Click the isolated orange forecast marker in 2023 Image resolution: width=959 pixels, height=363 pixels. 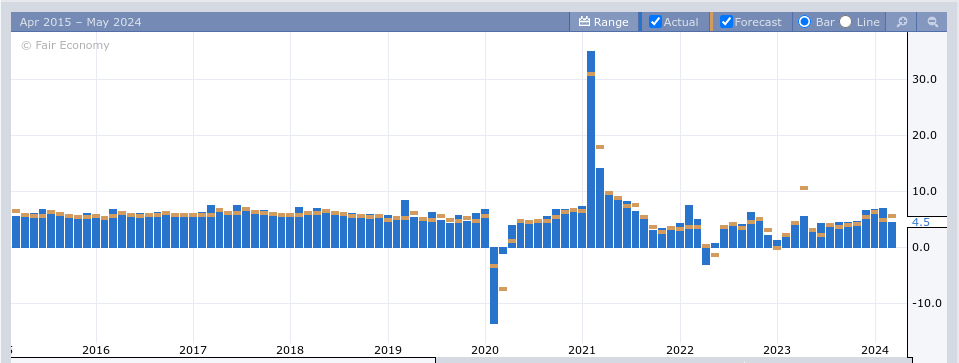tap(804, 188)
